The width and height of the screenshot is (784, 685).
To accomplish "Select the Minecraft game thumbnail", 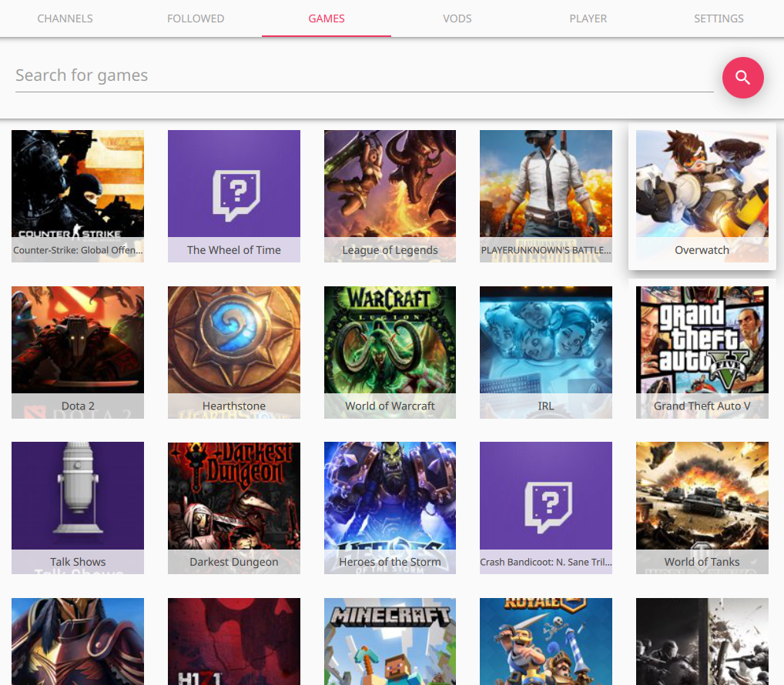I will (390, 642).
